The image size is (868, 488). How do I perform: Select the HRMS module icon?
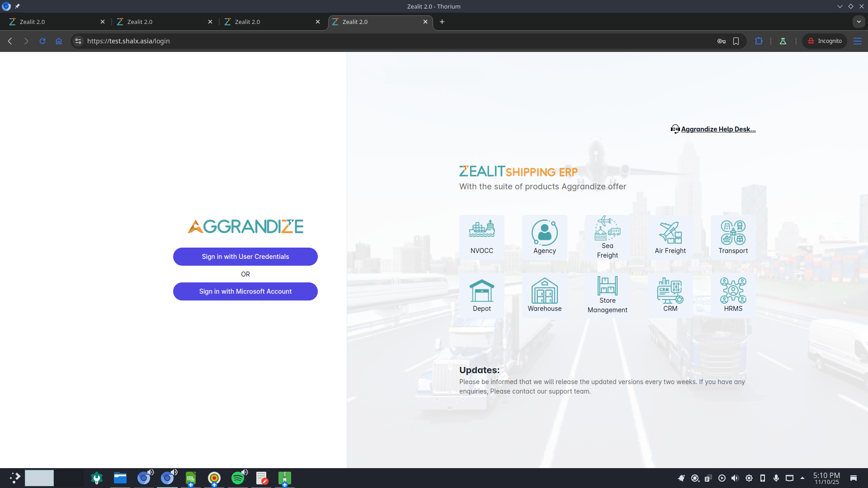coord(733,295)
